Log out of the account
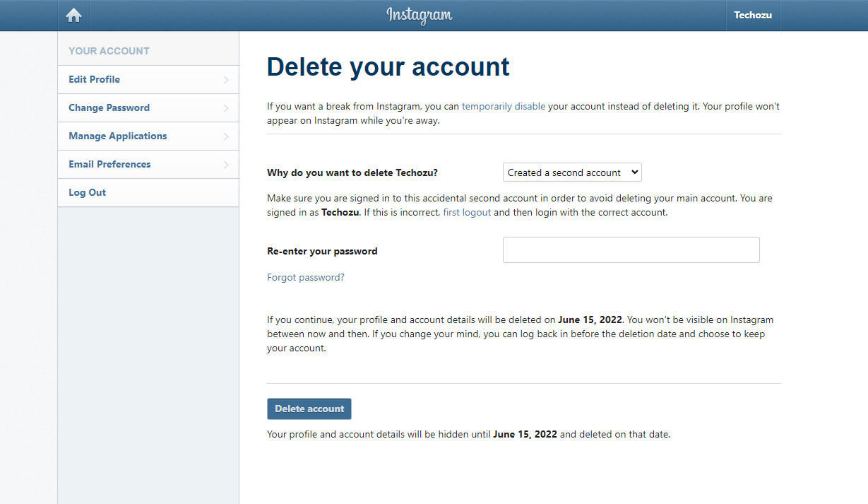868x504 pixels. 87,192
